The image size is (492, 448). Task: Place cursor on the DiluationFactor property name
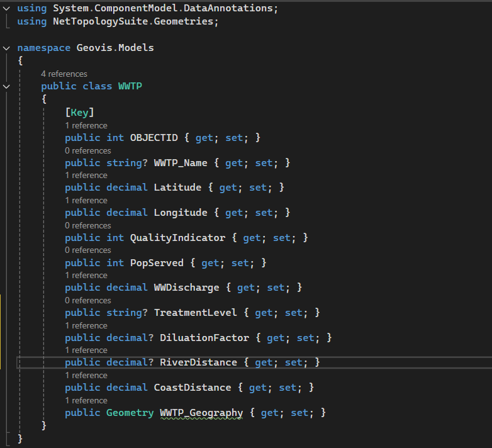coord(204,338)
